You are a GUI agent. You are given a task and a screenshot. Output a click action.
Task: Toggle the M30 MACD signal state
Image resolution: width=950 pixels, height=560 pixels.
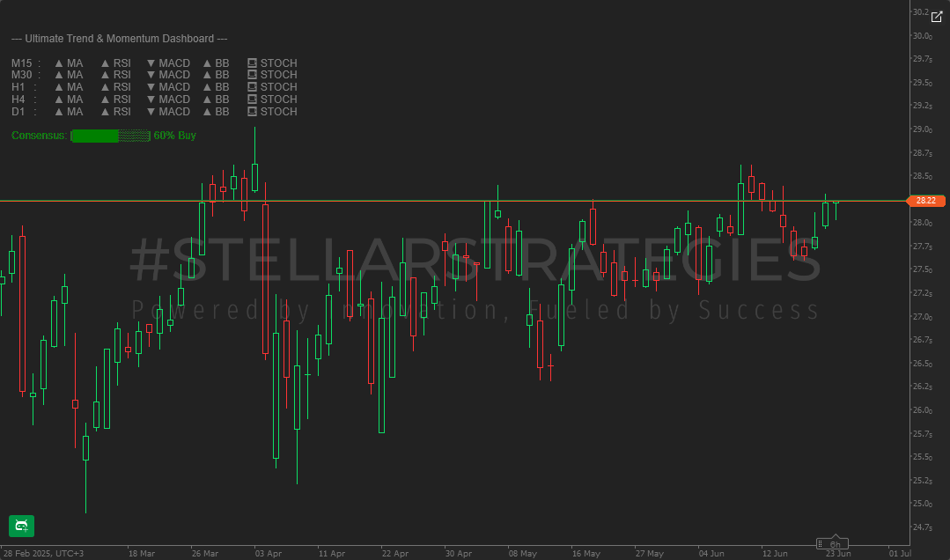pyautogui.click(x=150, y=75)
